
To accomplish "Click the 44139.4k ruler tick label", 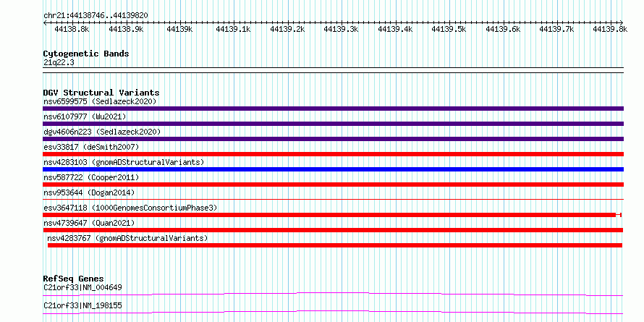I will click(394, 29).
